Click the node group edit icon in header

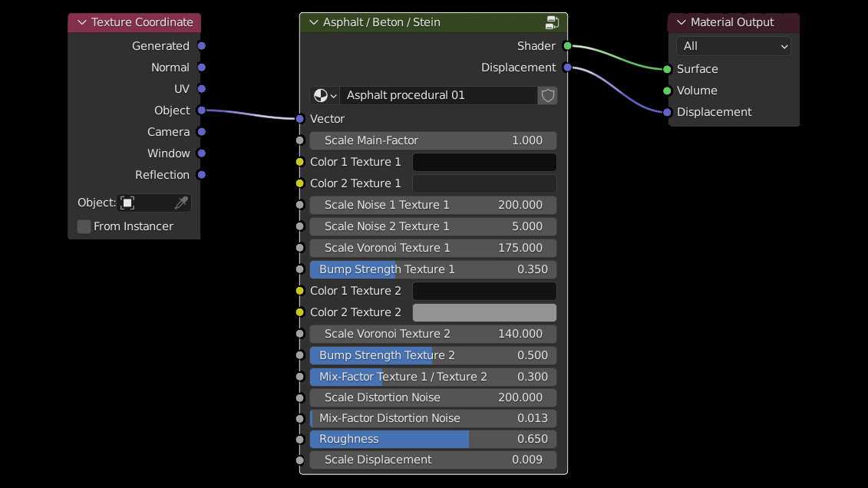click(552, 22)
